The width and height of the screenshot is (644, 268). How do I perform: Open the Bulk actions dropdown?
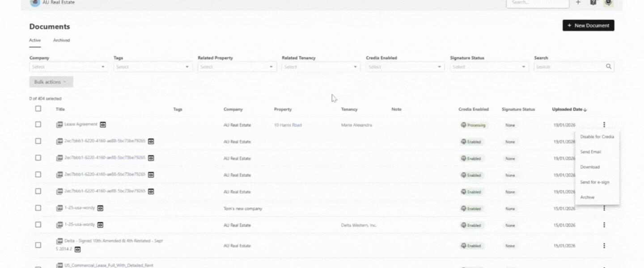click(x=51, y=82)
